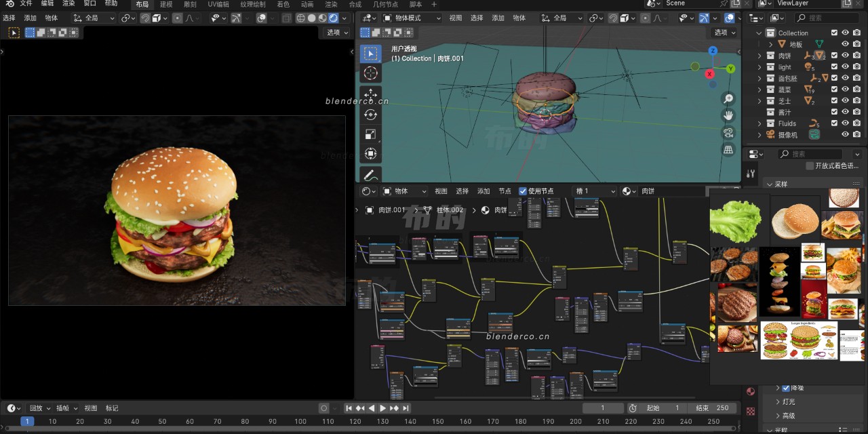Screen dimensions: 868x434
Task: Click the use preview range clock icon
Action: click(633, 408)
